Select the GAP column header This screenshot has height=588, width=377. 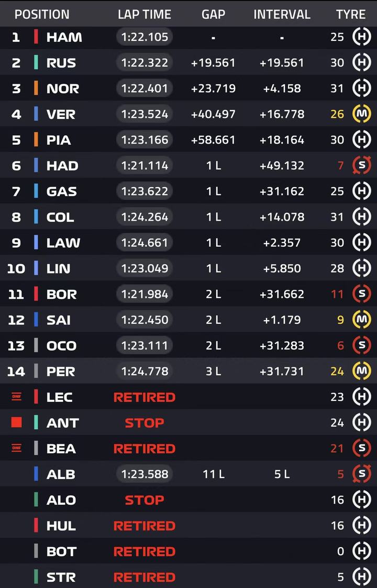tap(213, 14)
